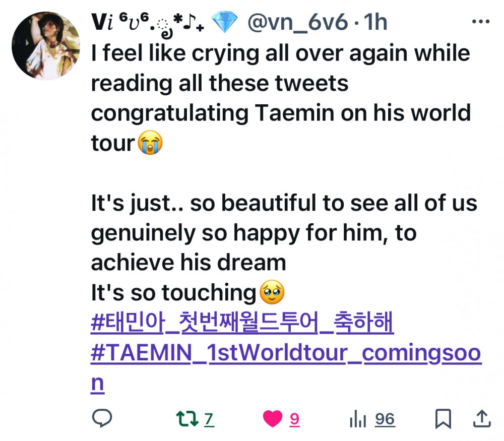Share the tweet using the upload arrow icon
The image size is (504, 441).
tap(482, 418)
